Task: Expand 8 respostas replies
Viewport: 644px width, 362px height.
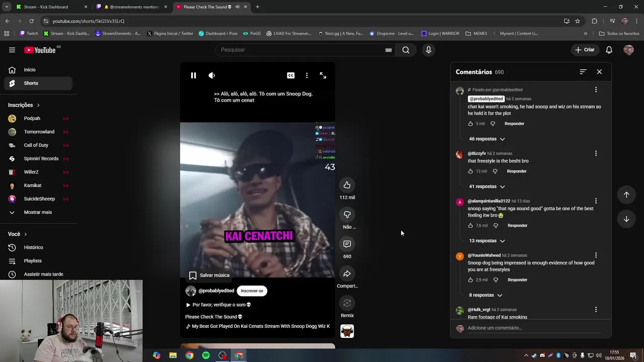Action: [x=485, y=295]
